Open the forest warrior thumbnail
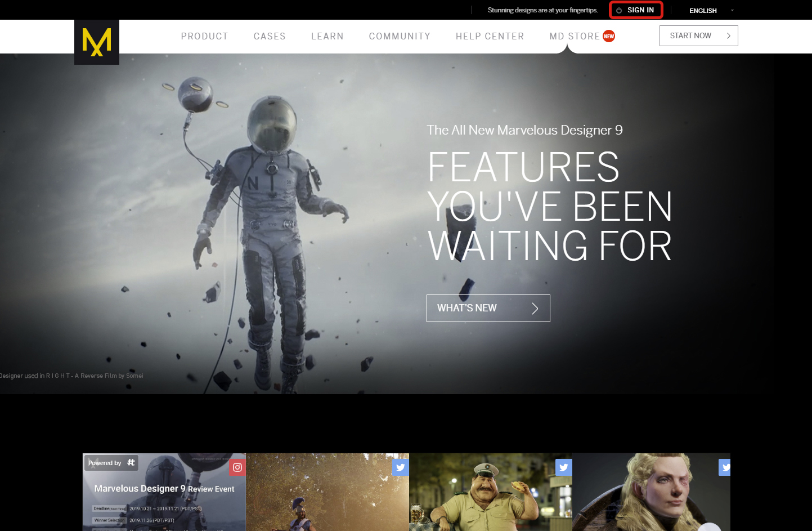 point(328,492)
